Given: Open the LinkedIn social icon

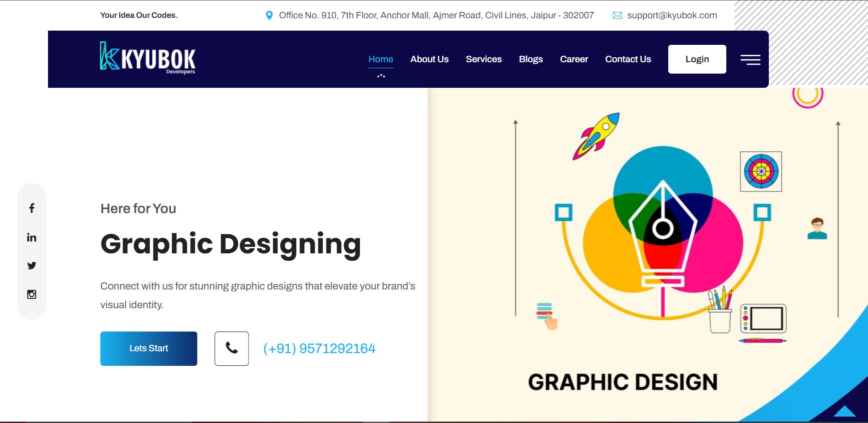Looking at the screenshot, I should (x=32, y=237).
